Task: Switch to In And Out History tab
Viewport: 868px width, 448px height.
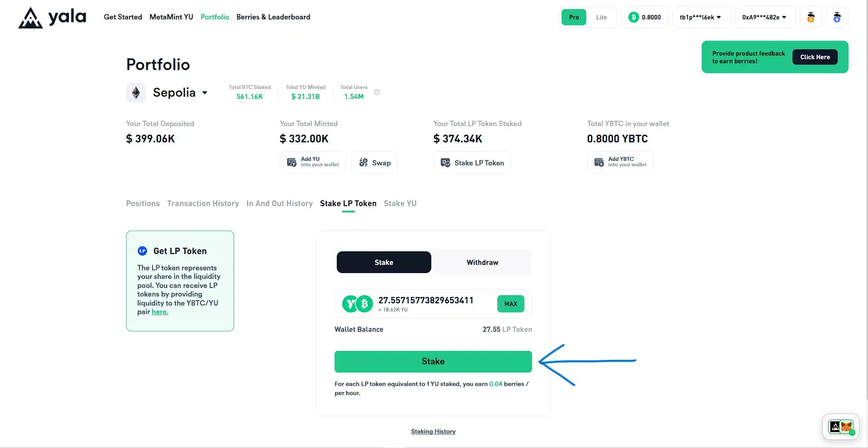Action: click(x=279, y=203)
